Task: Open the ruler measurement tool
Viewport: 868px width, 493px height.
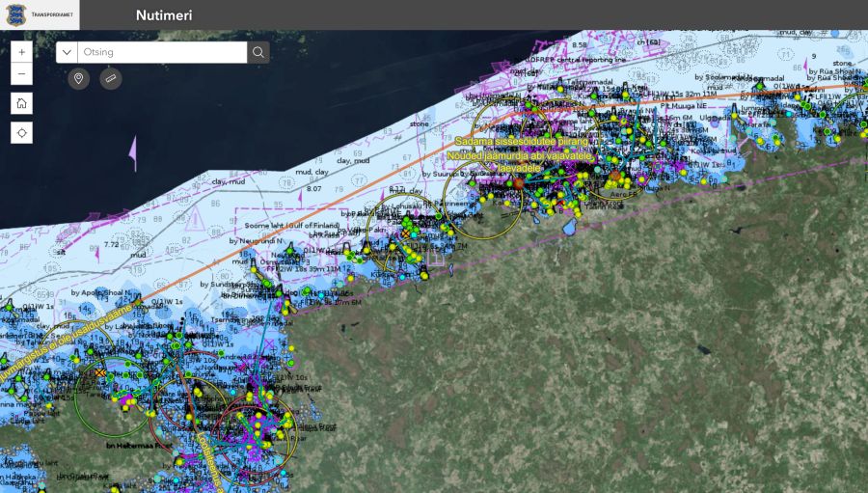Action: (110, 79)
